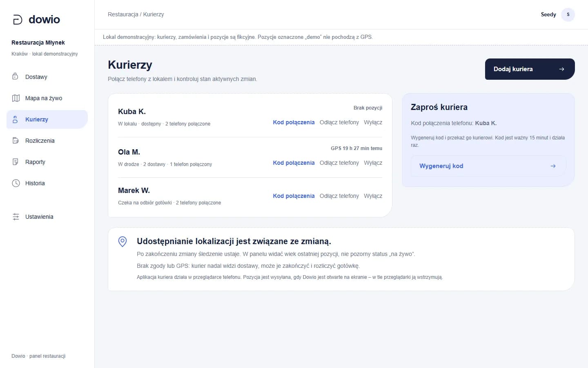This screenshot has height=368, width=588.
Task: Click the Raporty document icon
Action: click(16, 162)
